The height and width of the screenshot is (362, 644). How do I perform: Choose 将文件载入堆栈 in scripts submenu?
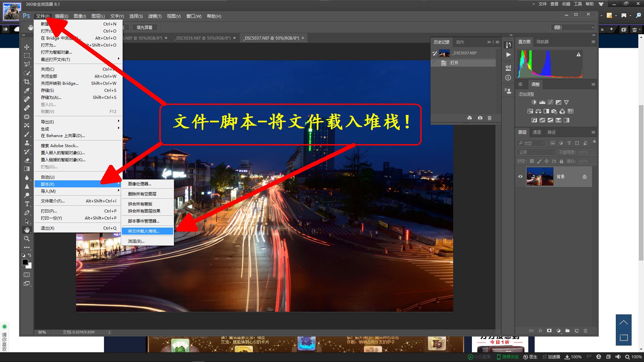pos(147,231)
